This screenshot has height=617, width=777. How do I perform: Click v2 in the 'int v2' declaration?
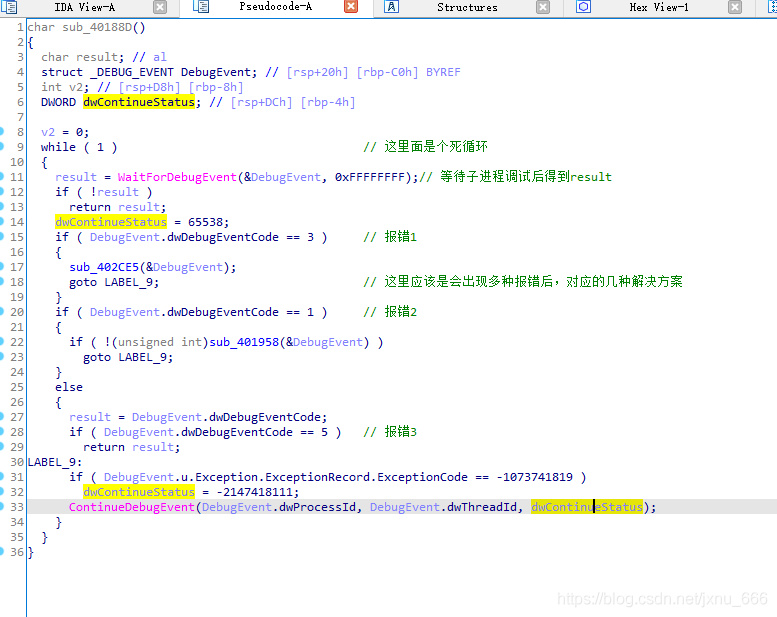pyautogui.click(x=76, y=87)
